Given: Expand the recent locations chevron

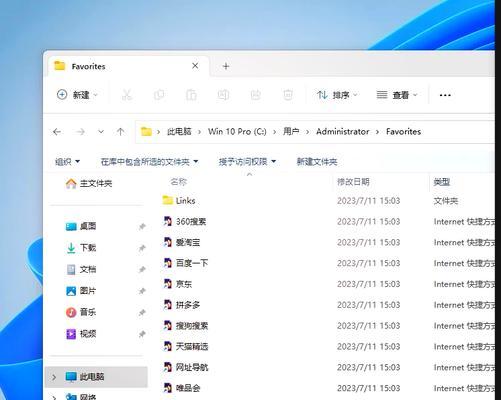Looking at the screenshot, I should point(101,132).
